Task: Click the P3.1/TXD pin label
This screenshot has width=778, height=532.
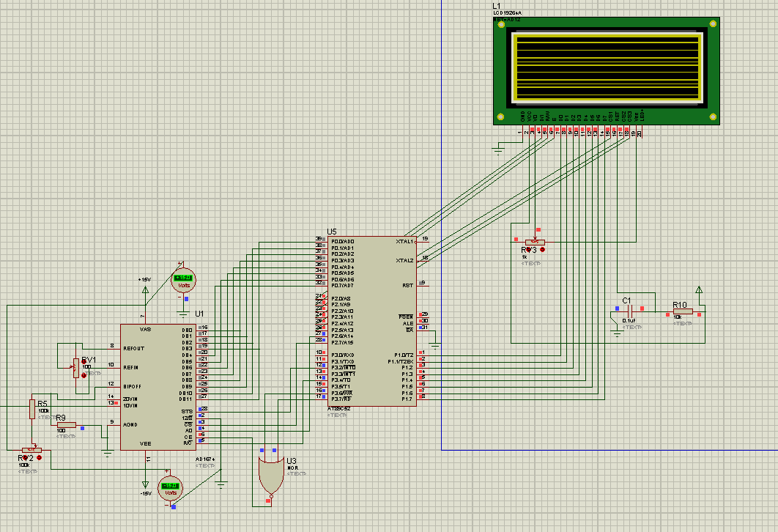Action: point(342,361)
